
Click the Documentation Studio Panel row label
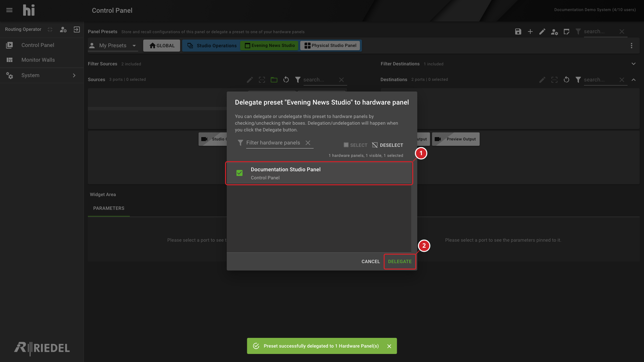tap(286, 170)
